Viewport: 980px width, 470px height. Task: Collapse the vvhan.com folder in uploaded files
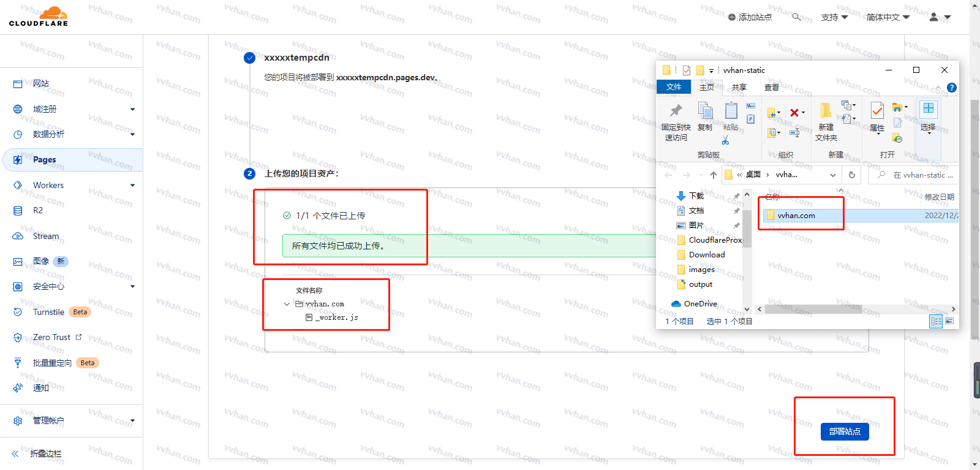point(287,304)
